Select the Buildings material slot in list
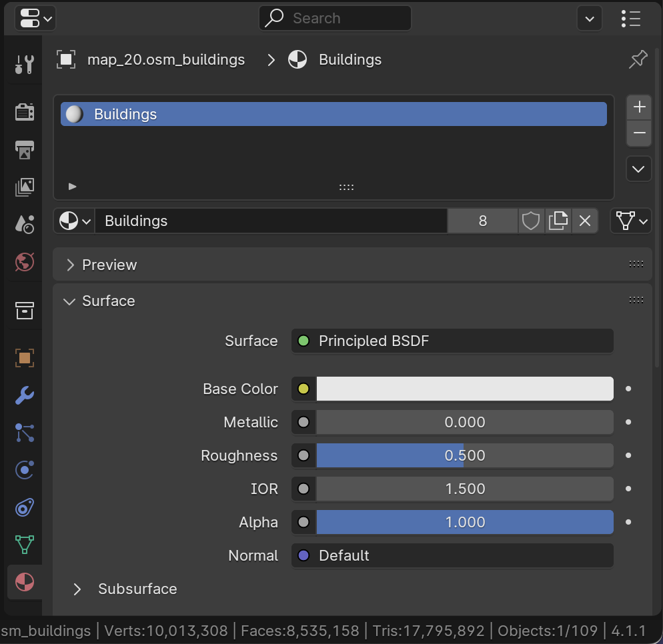The width and height of the screenshot is (663, 644). coord(334,114)
